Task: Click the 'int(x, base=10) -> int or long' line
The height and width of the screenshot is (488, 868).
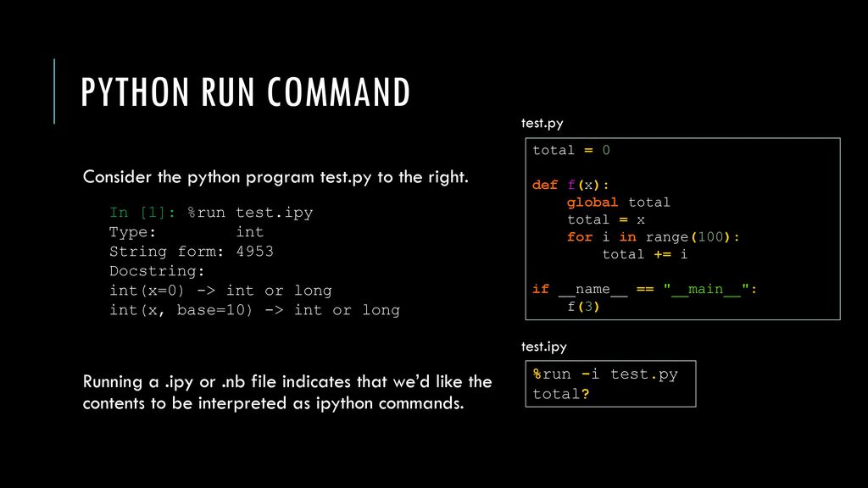Action: coord(254,310)
